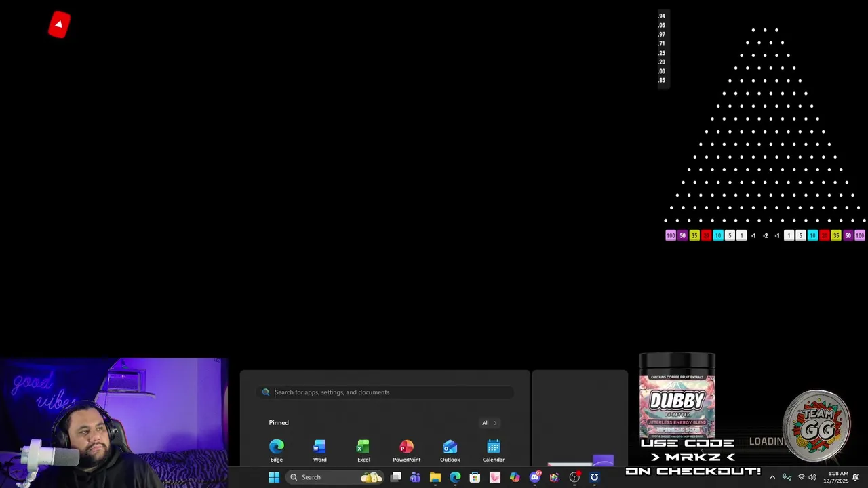Click the red play logo in the top corner

(59, 24)
